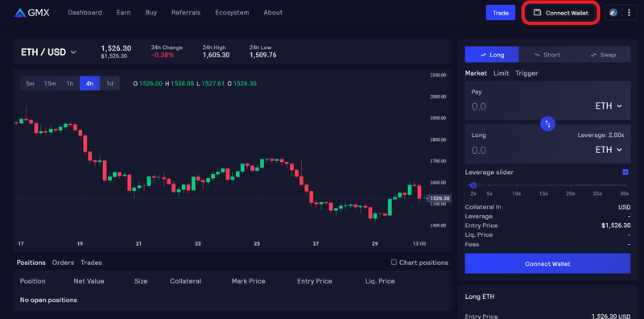Viewport: 644px width, 319px height.
Task: Open the network selector globe icon
Action: point(613,13)
